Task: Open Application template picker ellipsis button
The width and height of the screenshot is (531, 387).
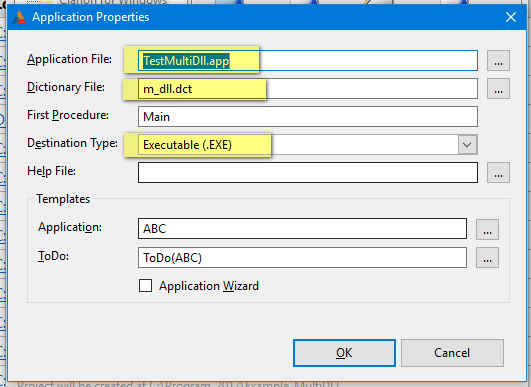Action: click(487, 229)
